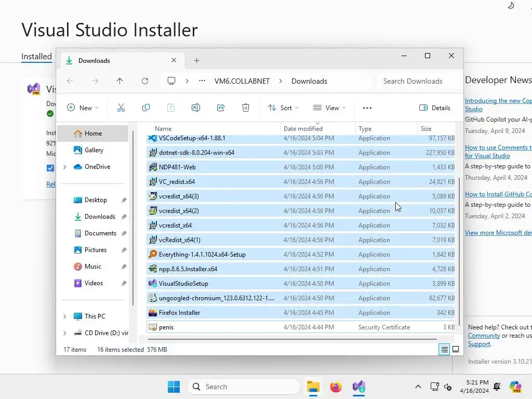
Task: Click the Share icon in toolbar
Action: (x=221, y=108)
